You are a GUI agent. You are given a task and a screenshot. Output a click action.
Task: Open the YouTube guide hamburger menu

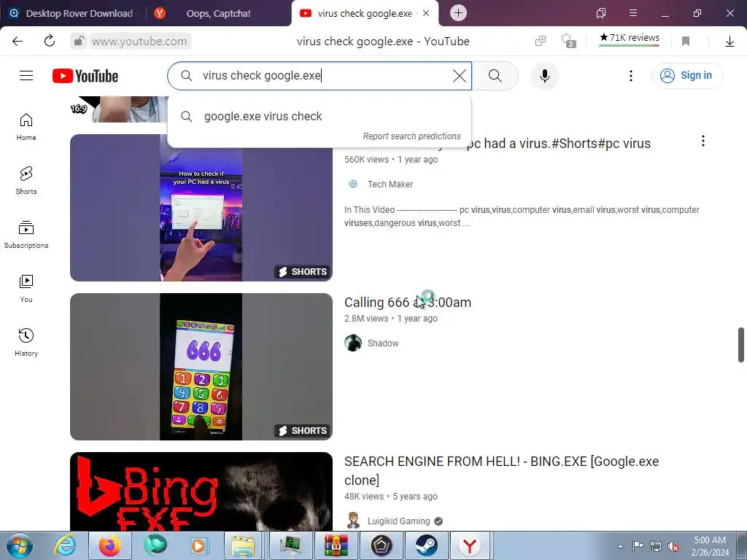(x=26, y=76)
